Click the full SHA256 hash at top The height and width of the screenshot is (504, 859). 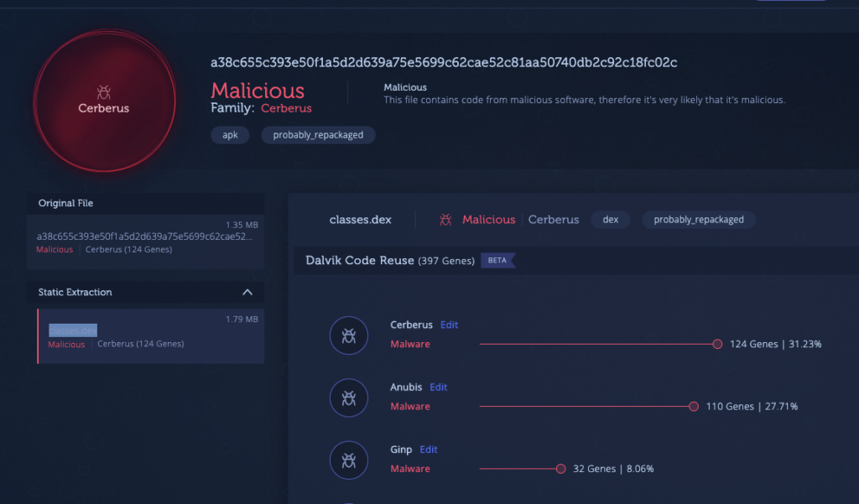(x=444, y=62)
